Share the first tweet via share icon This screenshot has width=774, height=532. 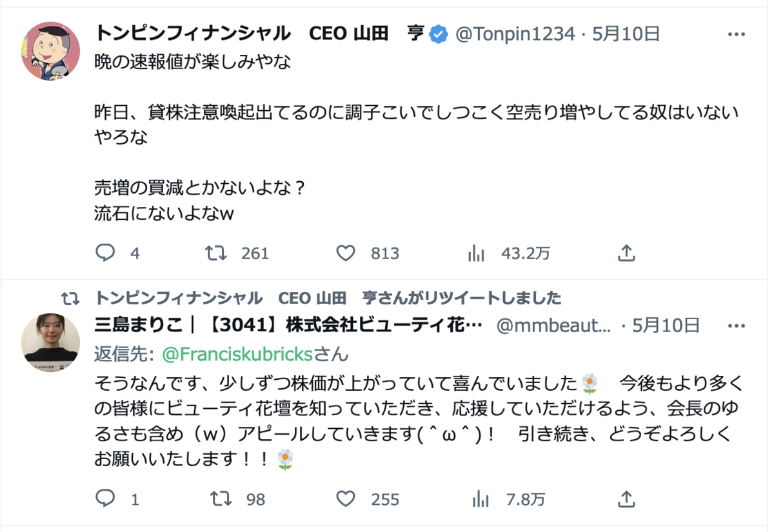[x=626, y=253]
